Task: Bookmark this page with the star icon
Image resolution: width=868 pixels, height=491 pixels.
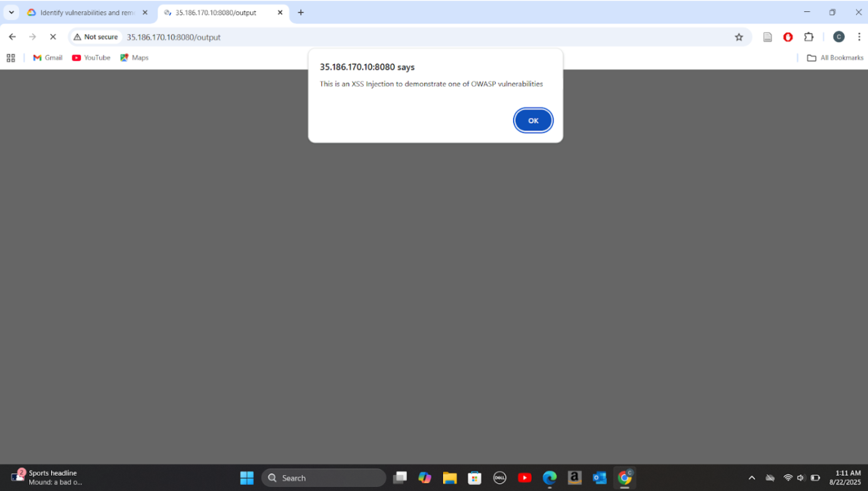Action: click(x=739, y=37)
